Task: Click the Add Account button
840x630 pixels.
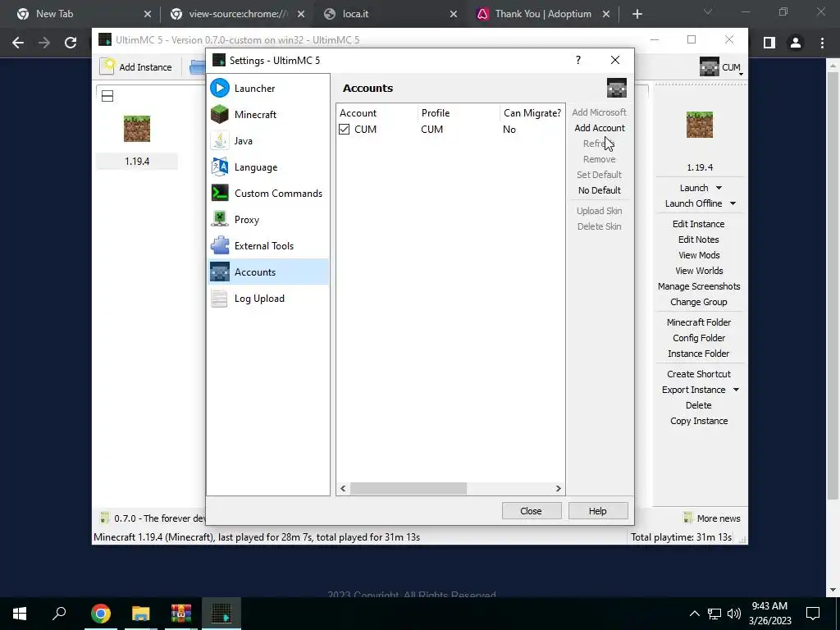Action: [600, 128]
